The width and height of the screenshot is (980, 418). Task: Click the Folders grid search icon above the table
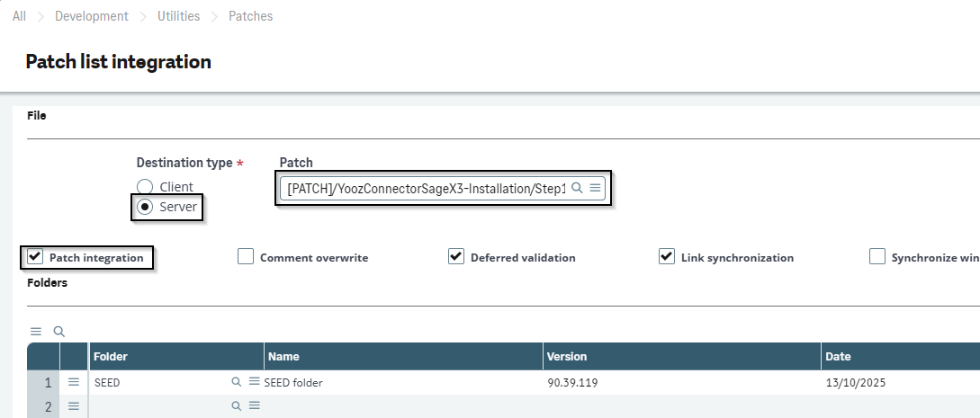58,332
